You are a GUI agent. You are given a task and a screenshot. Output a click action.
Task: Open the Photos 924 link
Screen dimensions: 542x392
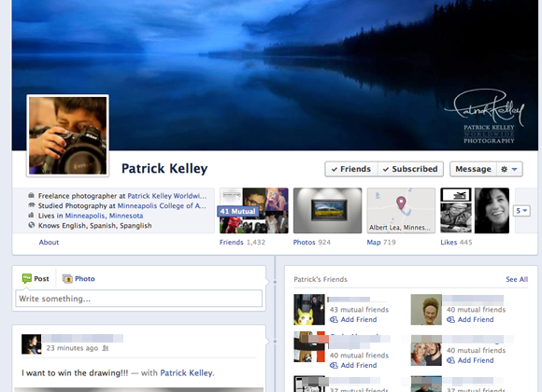(312, 242)
